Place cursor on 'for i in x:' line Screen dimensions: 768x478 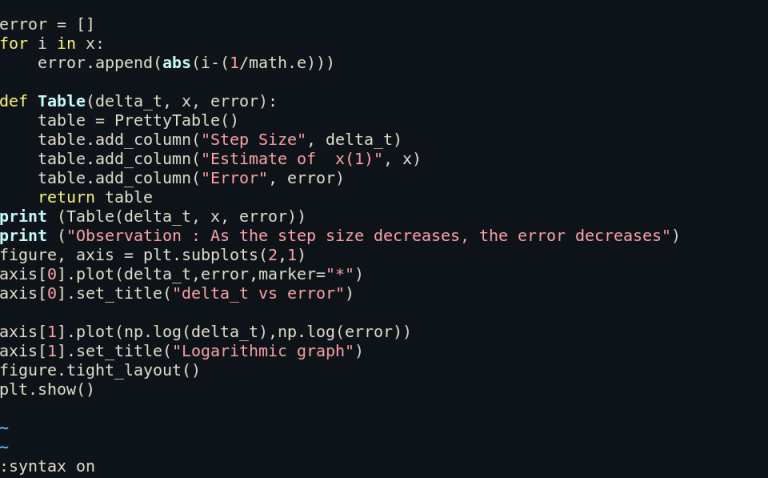click(51, 44)
